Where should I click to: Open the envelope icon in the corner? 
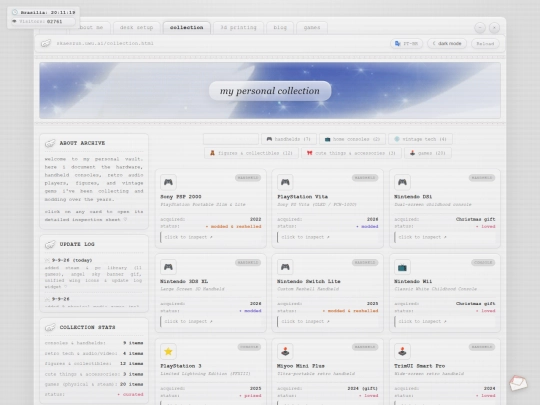point(518,383)
